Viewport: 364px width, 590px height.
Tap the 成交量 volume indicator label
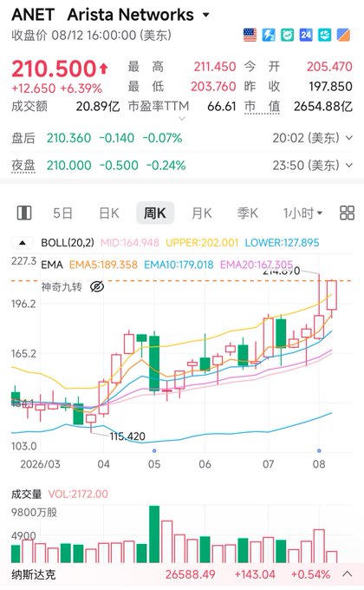pyautogui.click(x=26, y=494)
